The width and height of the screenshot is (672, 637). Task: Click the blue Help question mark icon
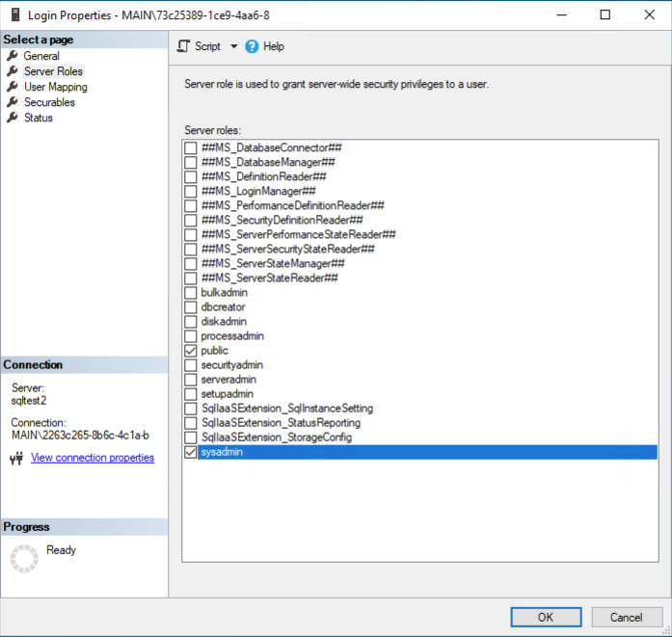click(252, 46)
